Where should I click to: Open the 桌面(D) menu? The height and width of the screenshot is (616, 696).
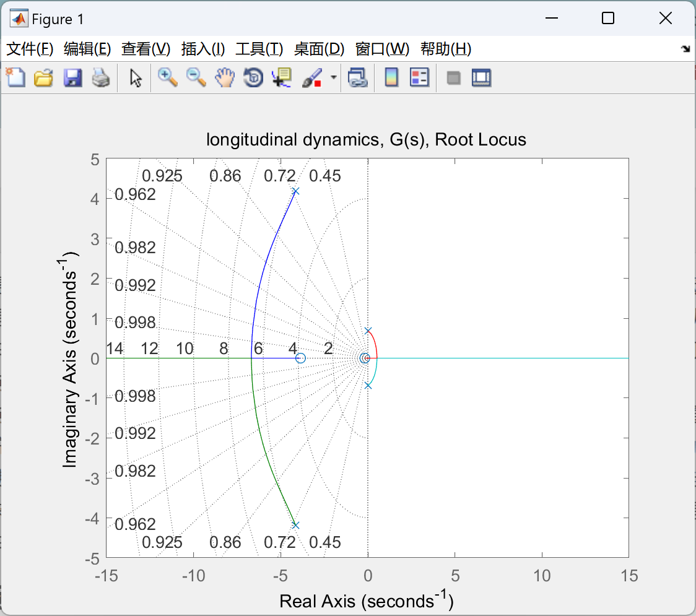[x=319, y=49]
